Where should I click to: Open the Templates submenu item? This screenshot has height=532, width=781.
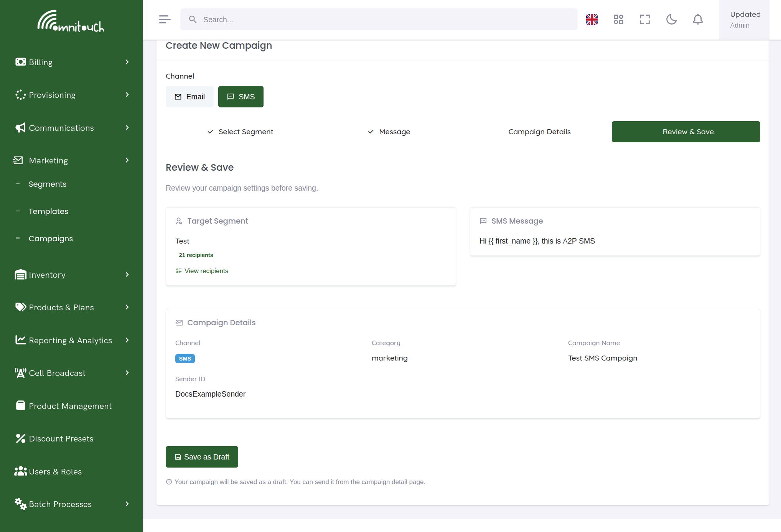click(48, 211)
